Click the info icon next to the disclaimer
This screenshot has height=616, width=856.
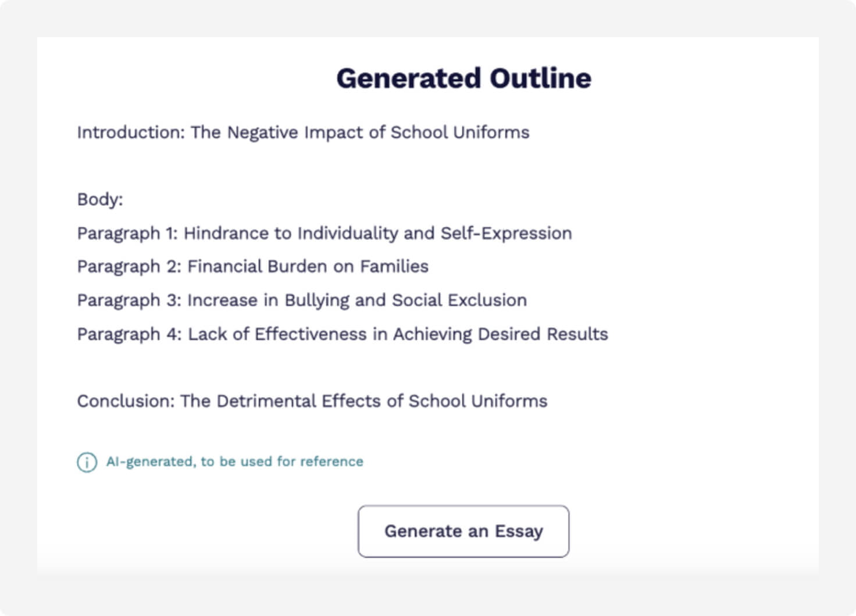(86, 462)
